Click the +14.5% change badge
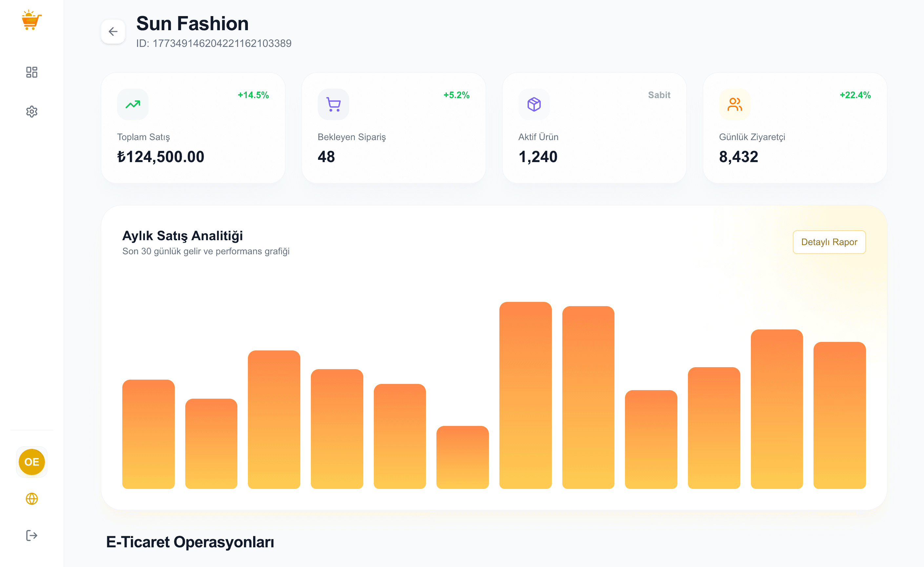Image resolution: width=924 pixels, height=567 pixels. (x=253, y=95)
